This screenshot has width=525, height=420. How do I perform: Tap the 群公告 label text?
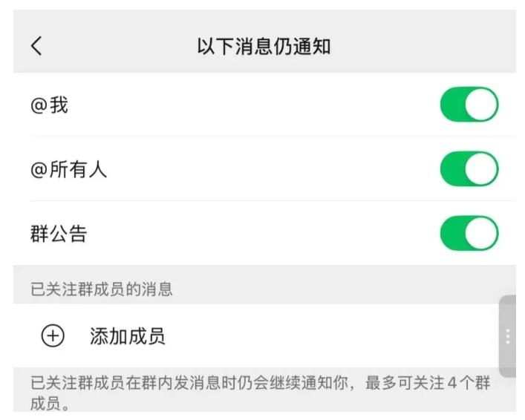coord(59,234)
